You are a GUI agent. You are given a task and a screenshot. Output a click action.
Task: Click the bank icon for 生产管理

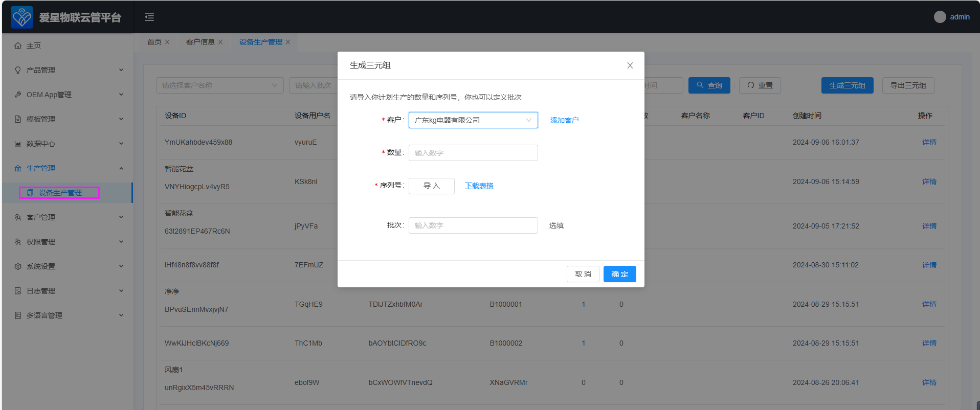coord(18,168)
